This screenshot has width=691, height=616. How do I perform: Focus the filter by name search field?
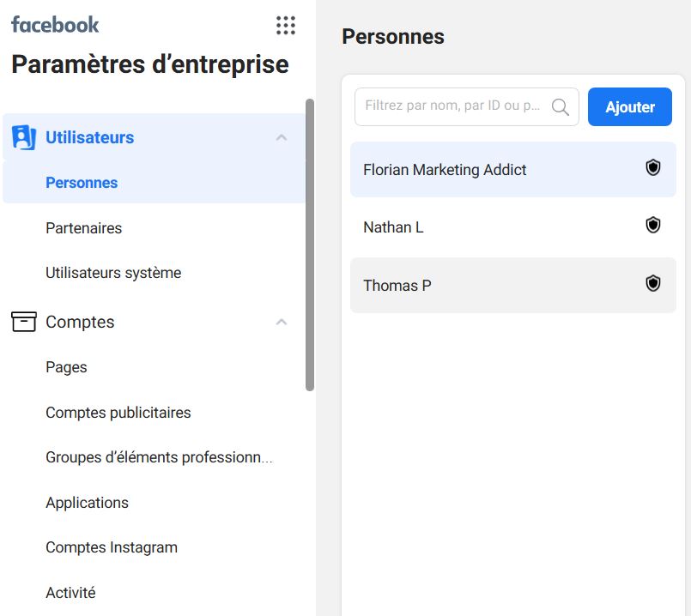click(x=453, y=106)
